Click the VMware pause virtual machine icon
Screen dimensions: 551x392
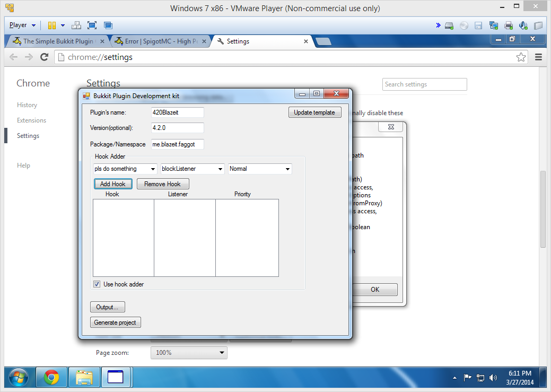click(52, 25)
